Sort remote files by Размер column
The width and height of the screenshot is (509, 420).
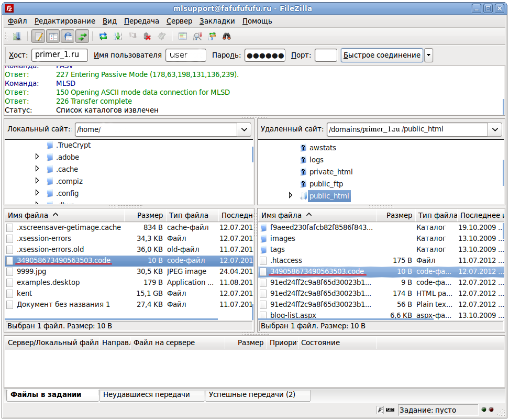coord(399,215)
